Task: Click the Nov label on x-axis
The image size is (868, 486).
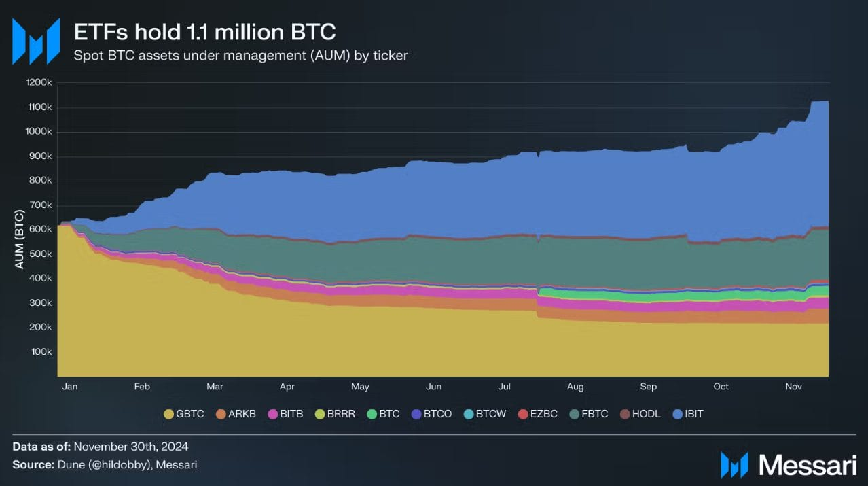Action: [793, 387]
